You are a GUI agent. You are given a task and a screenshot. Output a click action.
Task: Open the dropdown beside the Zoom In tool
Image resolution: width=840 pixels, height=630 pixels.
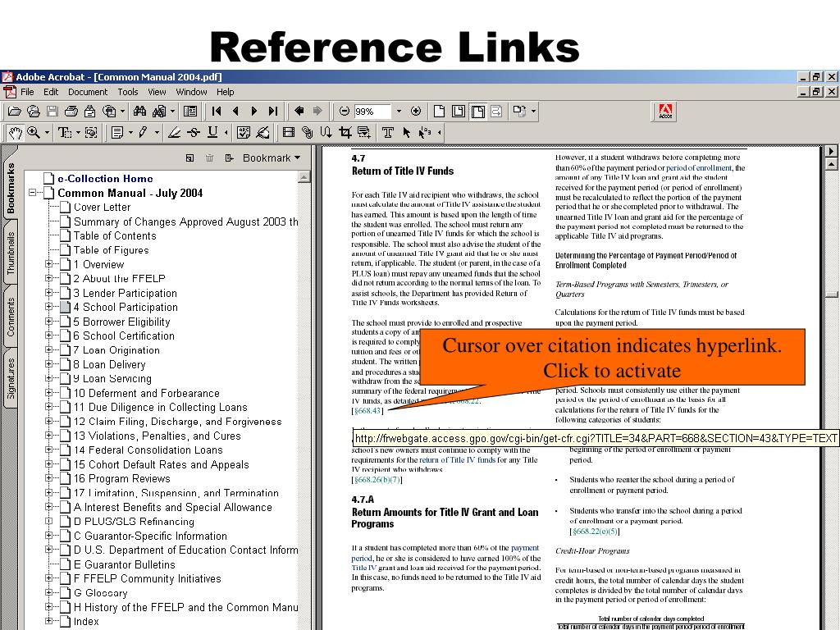point(47,132)
